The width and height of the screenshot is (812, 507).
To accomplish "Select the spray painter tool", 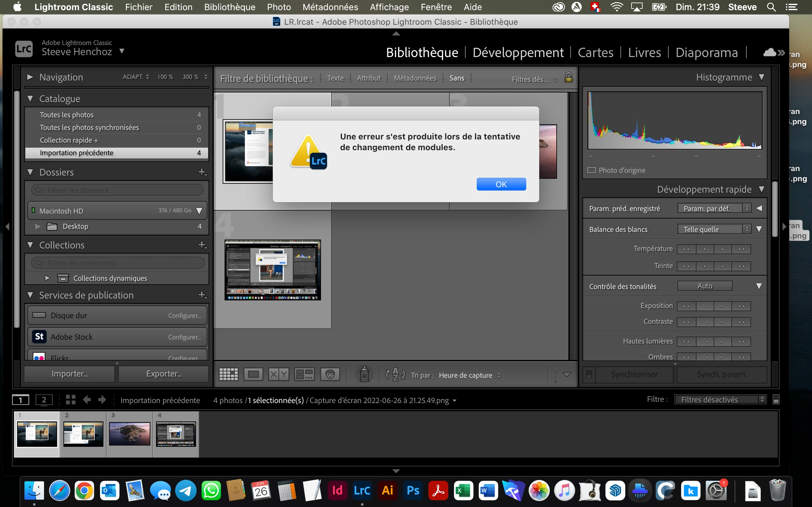I will click(x=364, y=374).
